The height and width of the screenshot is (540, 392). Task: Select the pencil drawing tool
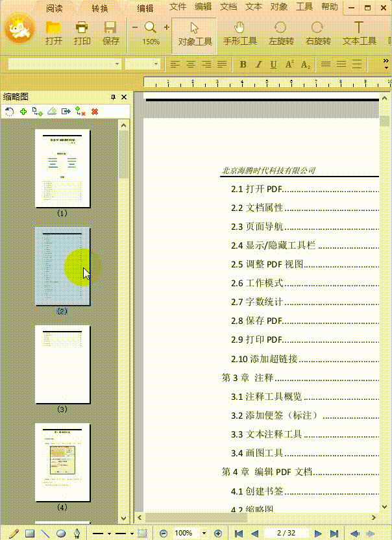click(14, 534)
